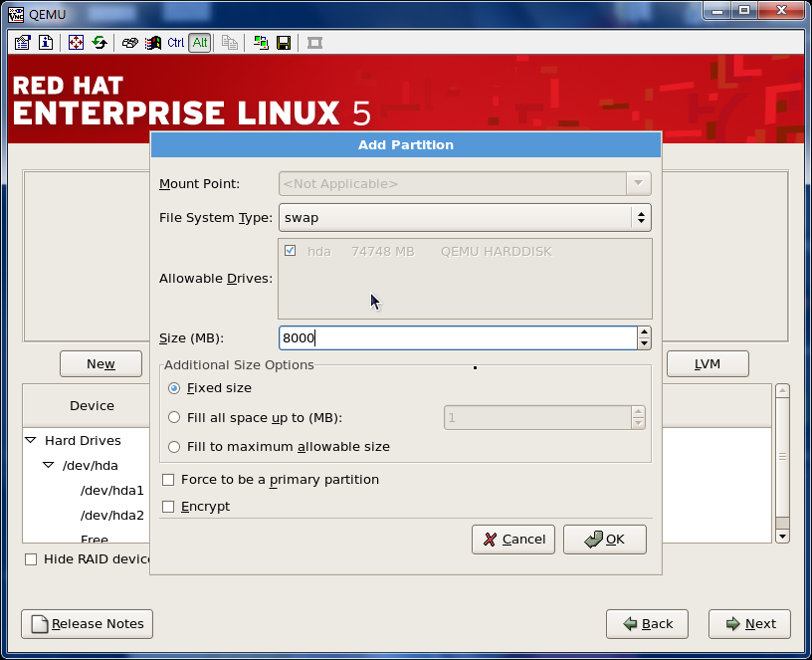
Task: Maximize the QEMU window
Action: (744, 10)
